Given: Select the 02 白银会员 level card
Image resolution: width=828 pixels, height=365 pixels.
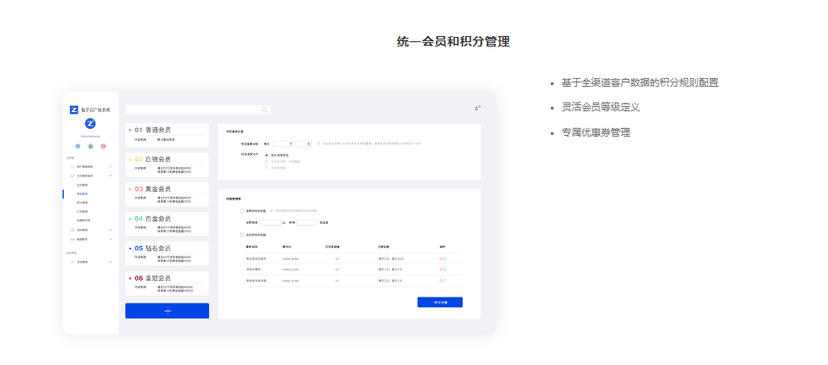Looking at the screenshot, I should coord(167,165).
